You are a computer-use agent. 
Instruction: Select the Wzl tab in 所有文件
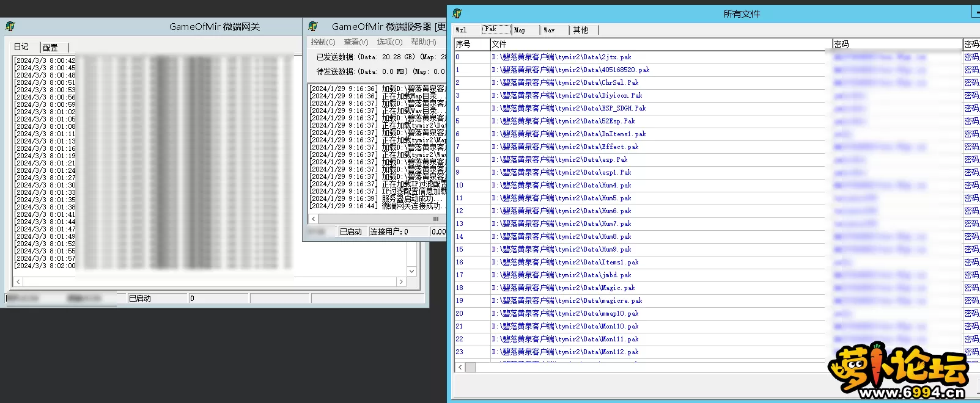tap(461, 30)
